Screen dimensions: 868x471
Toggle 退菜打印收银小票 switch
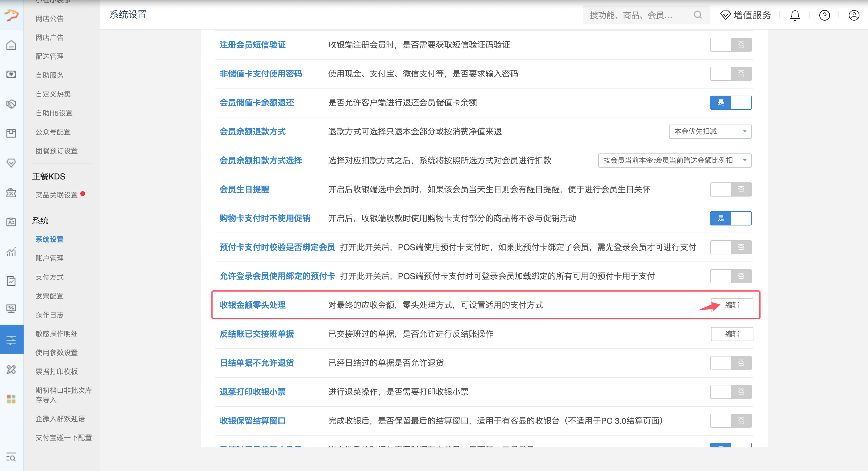pos(730,392)
